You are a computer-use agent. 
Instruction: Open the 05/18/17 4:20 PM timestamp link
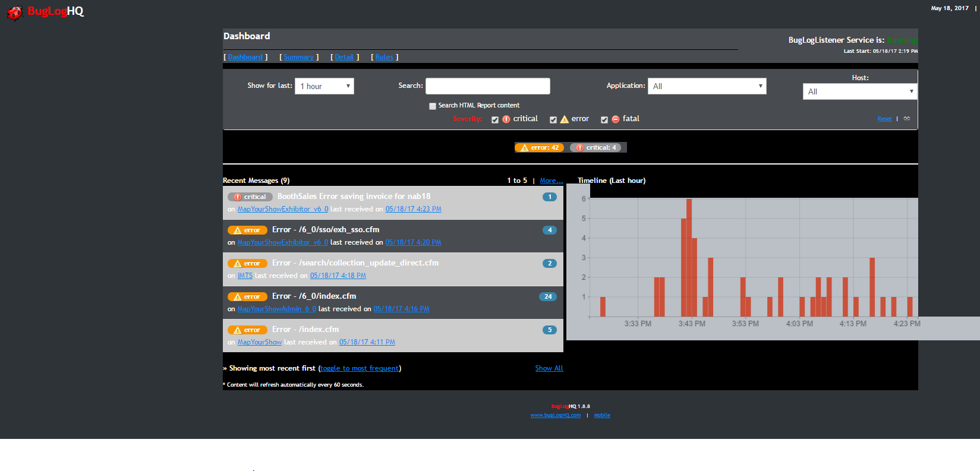coord(414,242)
